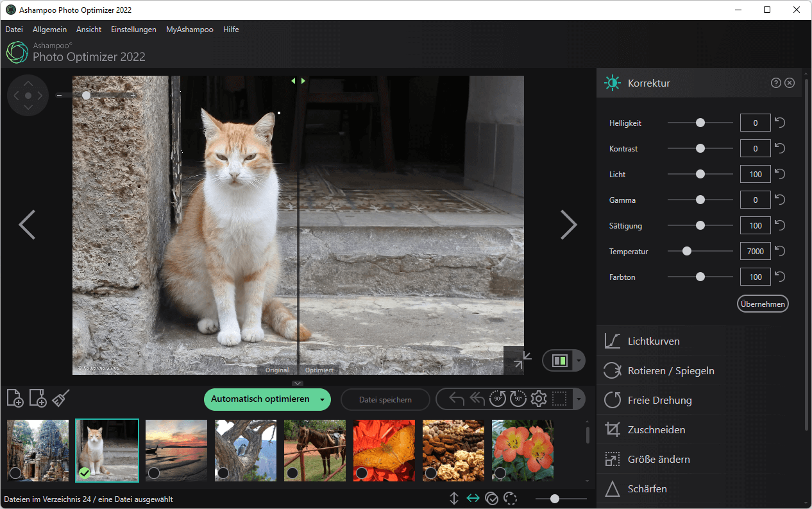Open the Ansicht menu
Viewport: 812px width, 509px height.
pyautogui.click(x=89, y=29)
